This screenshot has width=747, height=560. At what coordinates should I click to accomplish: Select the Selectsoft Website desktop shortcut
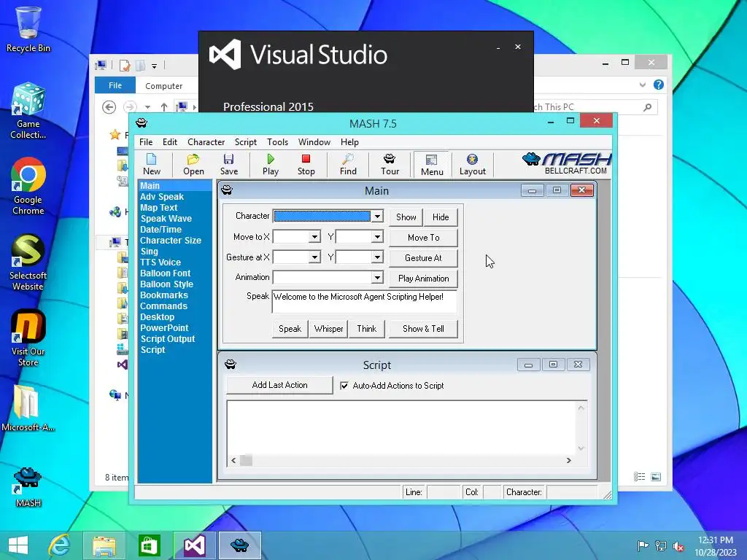28,262
